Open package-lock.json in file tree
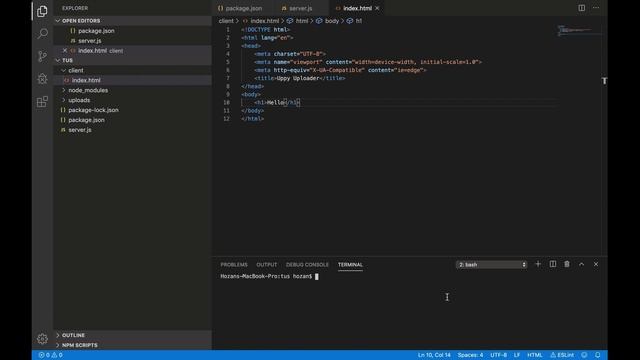This screenshot has height=360, width=640. pos(132,110)
